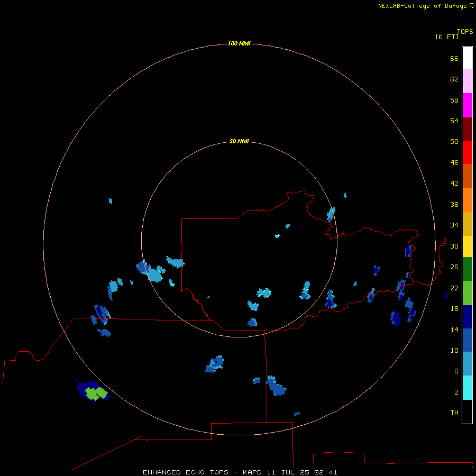Click the 14 legend value
This screenshot has height=476, width=476.
pos(454,329)
